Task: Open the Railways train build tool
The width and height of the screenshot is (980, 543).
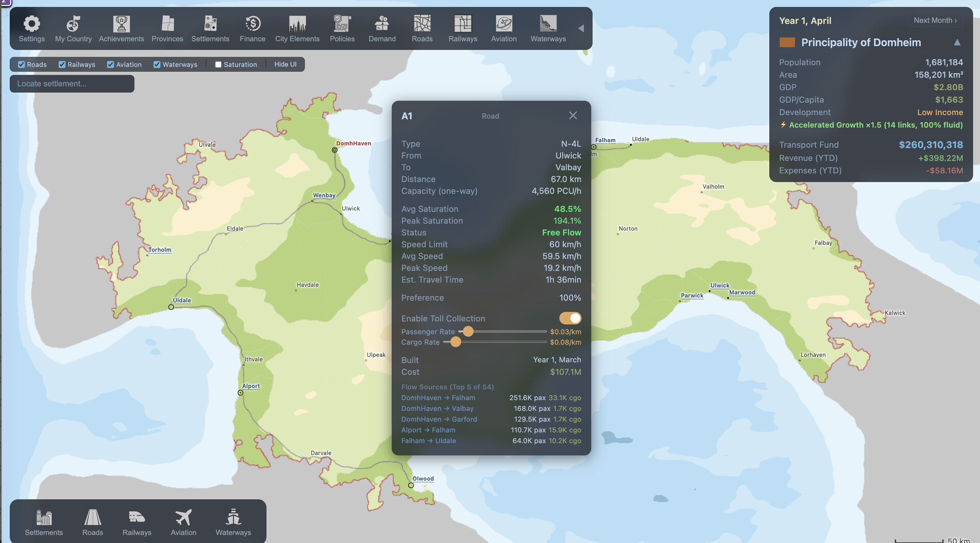Action: tap(137, 517)
